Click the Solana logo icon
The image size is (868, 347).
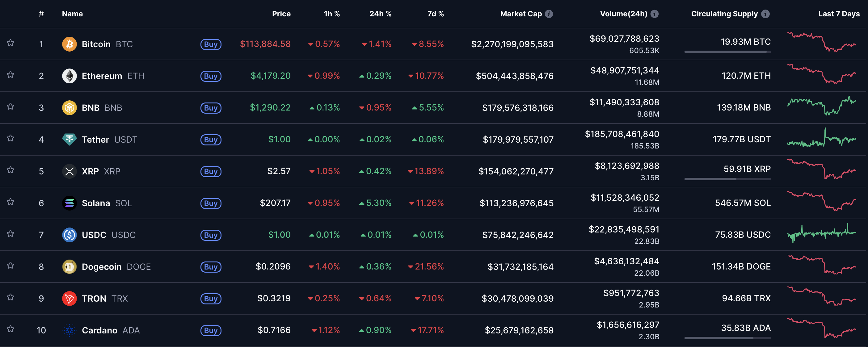[70, 203]
